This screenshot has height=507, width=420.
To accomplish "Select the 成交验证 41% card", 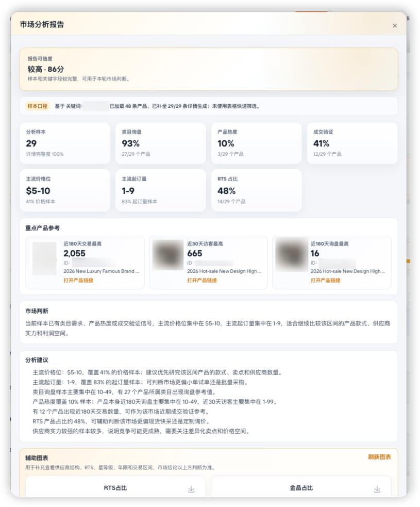I will click(352, 143).
